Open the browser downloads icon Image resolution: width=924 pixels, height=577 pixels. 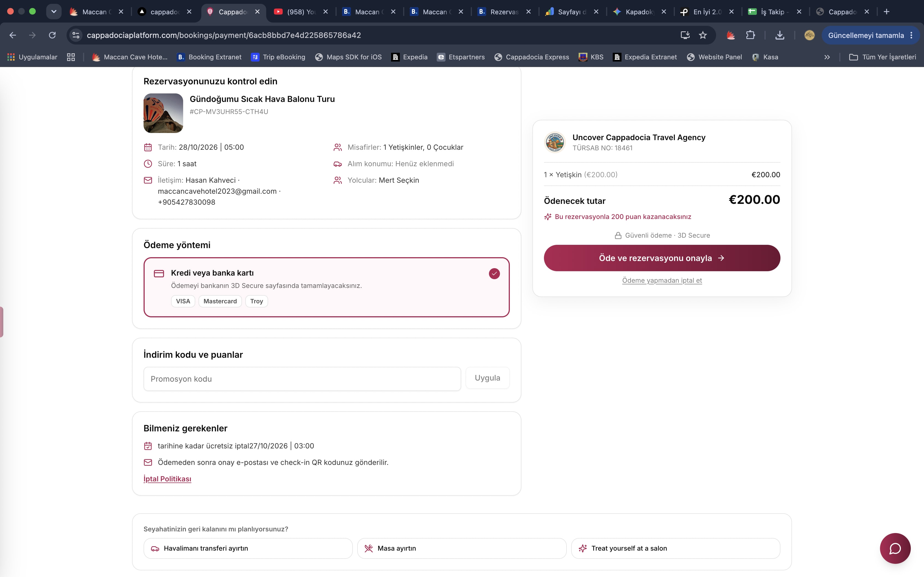tap(780, 35)
